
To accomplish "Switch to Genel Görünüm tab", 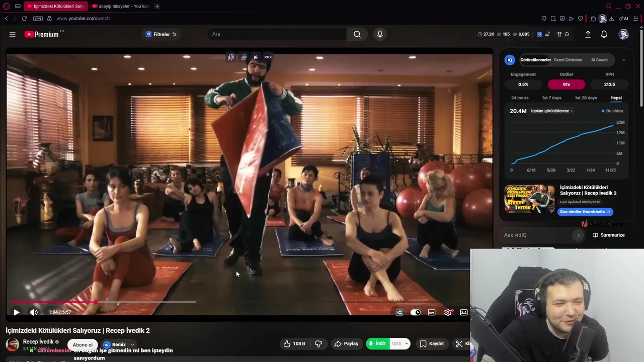I will (568, 60).
